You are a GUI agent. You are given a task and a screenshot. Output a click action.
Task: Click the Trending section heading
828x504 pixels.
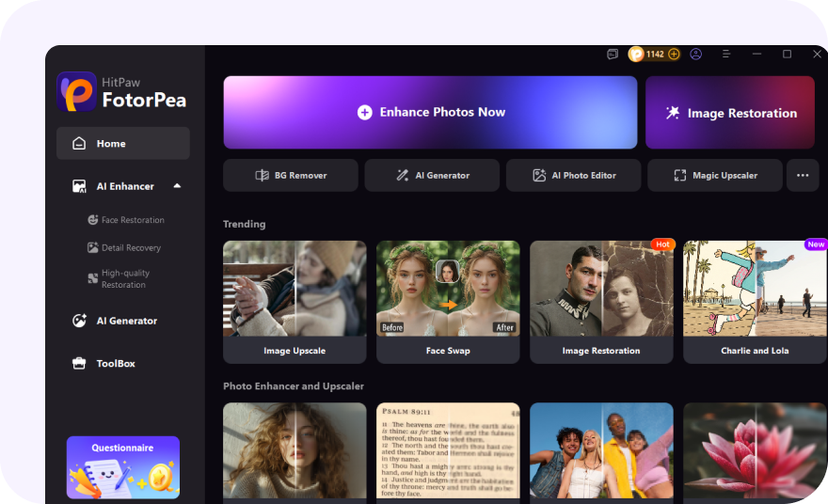(x=245, y=224)
